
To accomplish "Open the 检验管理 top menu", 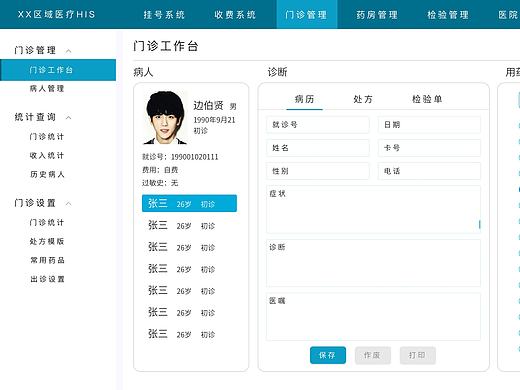I will pyautogui.click(x=448, y=15).
